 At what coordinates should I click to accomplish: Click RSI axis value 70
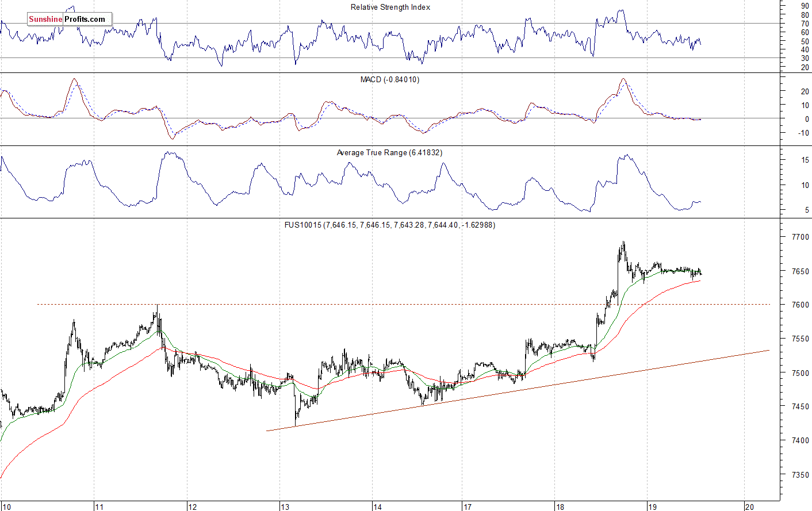(805, 24)
